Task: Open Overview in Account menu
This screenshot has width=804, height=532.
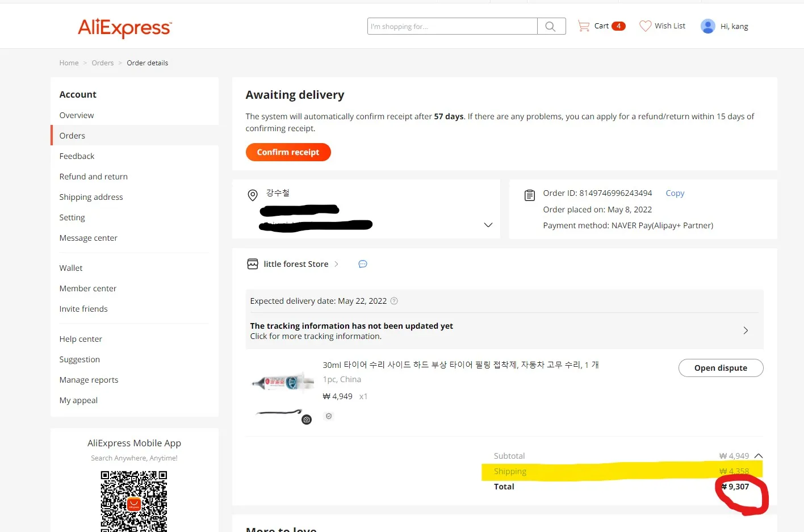Action: [77, 115]
